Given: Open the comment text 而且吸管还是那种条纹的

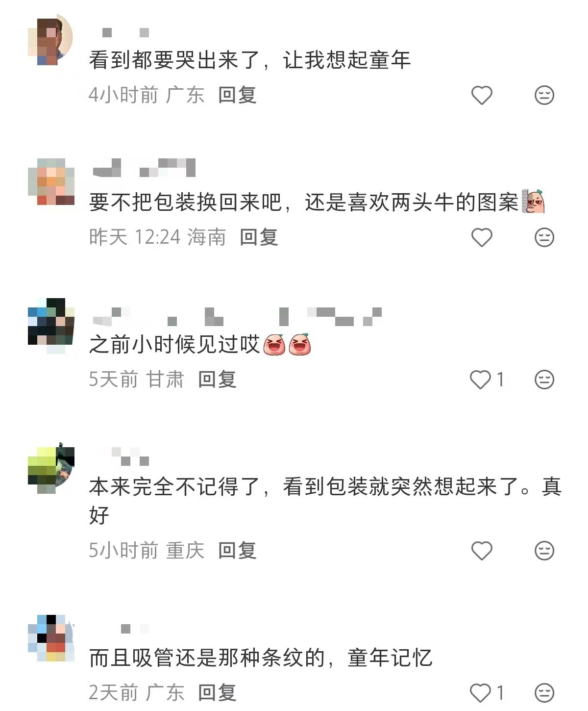Looking at the screenshot, I should [x=207, y=658].
